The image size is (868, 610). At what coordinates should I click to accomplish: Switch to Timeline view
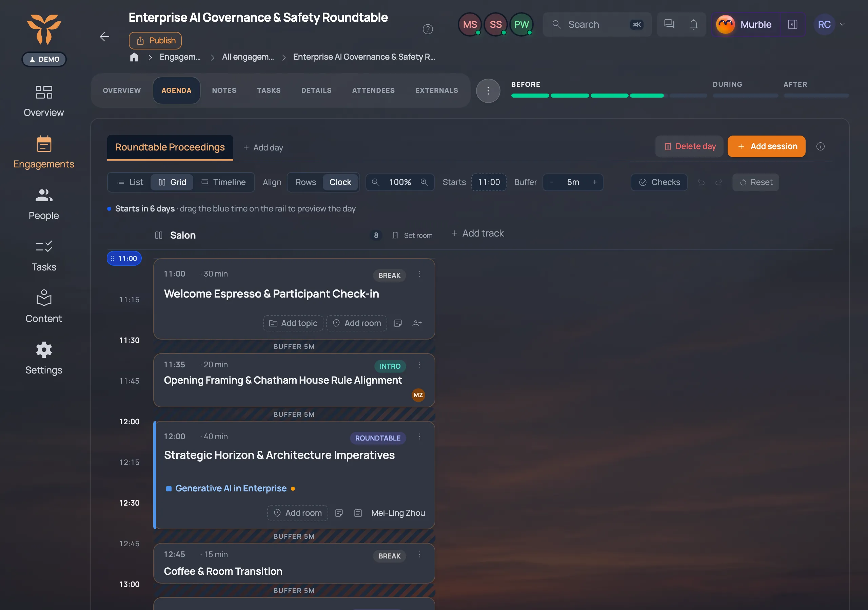(223, 182)
